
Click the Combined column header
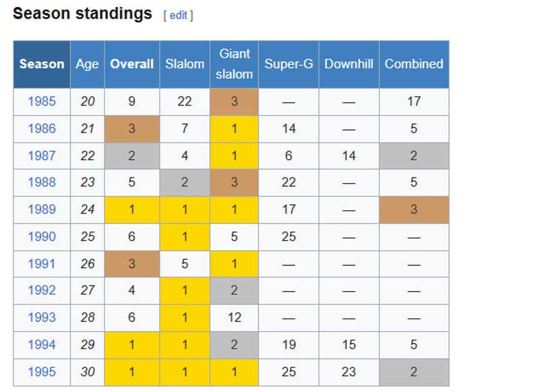point(414,64)
